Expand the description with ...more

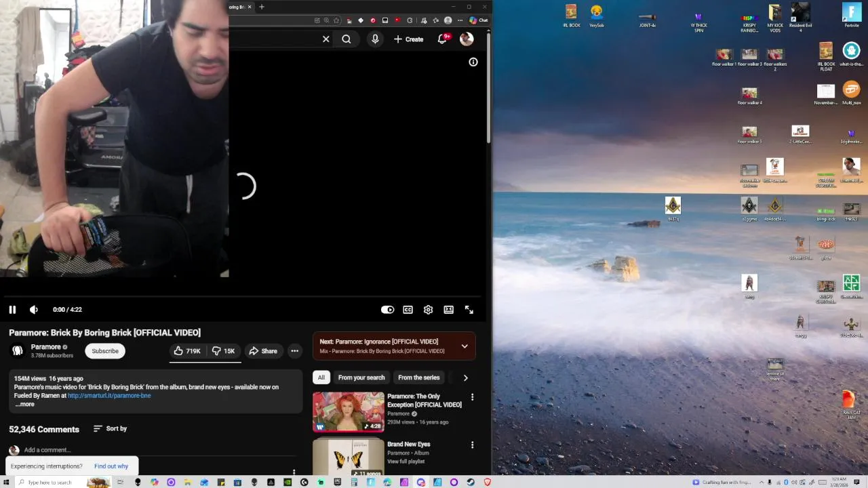coord(24,405)
